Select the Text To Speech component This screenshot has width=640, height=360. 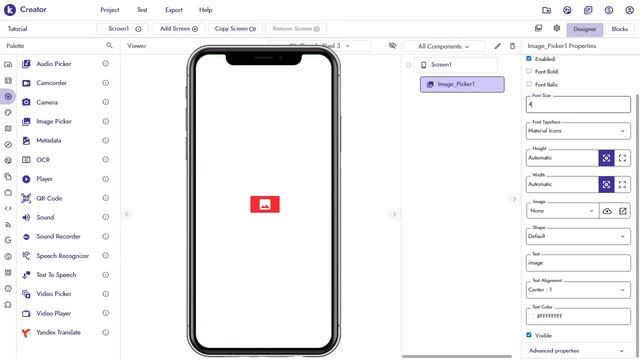[x=56, y=275]
